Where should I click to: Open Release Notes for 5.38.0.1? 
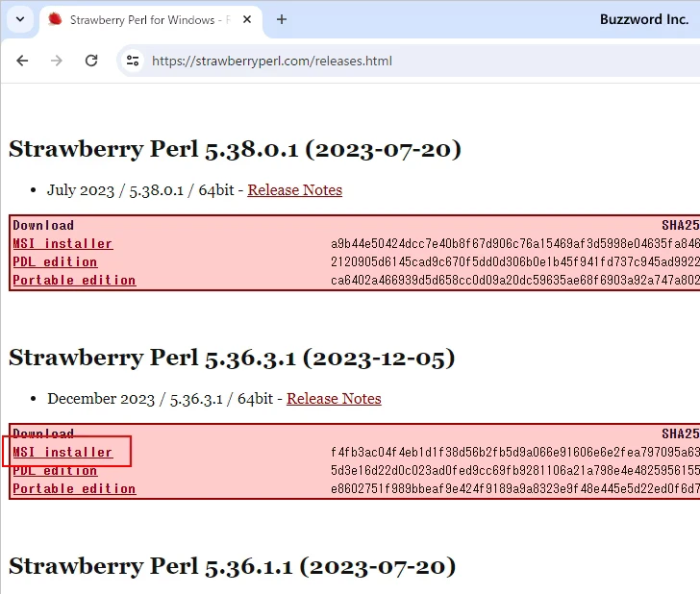tap(294, 190)
